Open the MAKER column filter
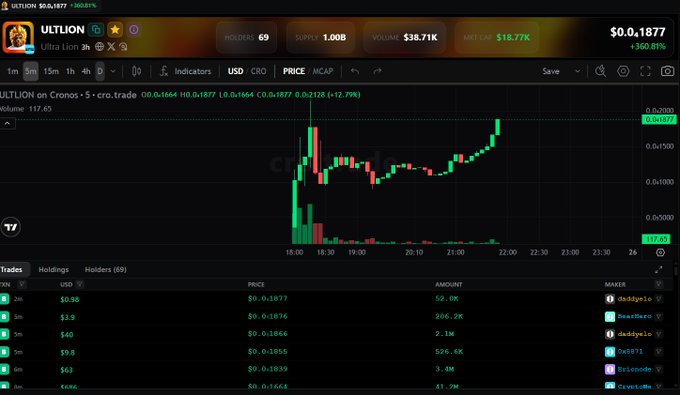680x395 pixels. (x=658, y=284)
